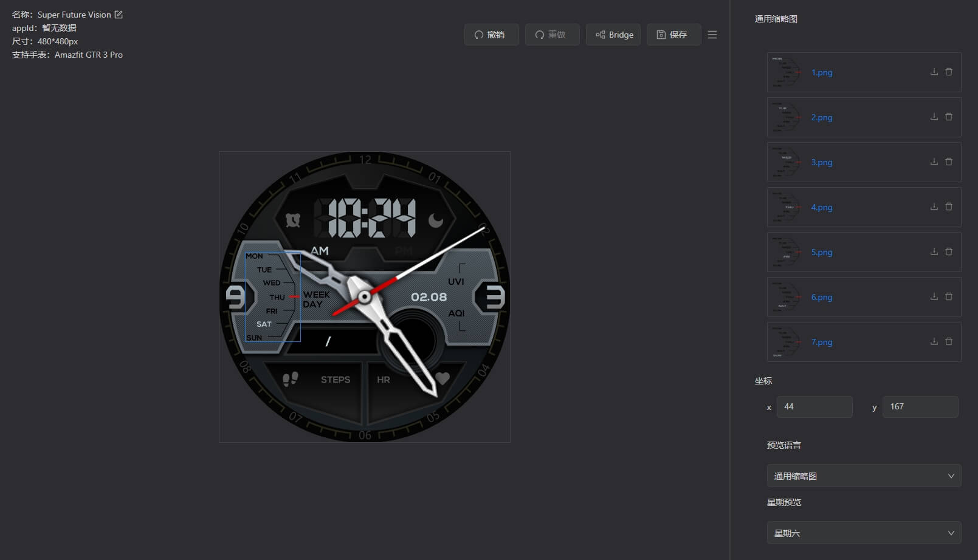Download the 5.png image
The height and width of the screenshot is (560, 978).
[x=934, y=252]
